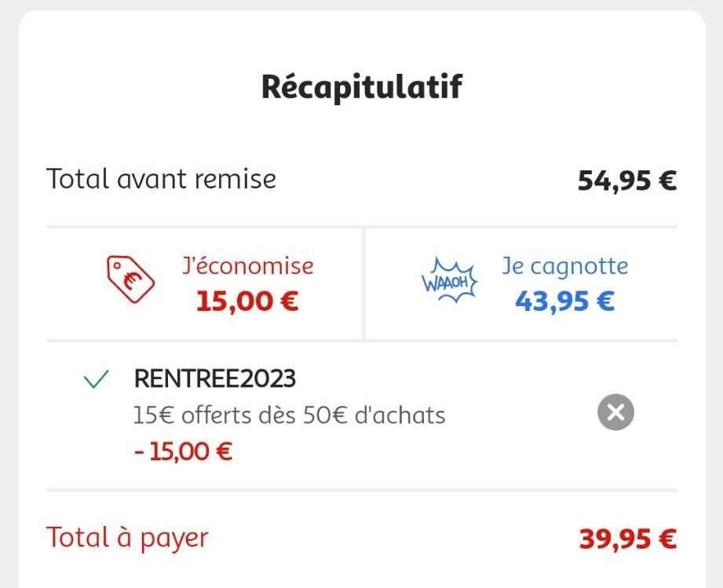Click the red euro price tag icon
This screenshot has height=588, width=723.
tap(130, 279)
